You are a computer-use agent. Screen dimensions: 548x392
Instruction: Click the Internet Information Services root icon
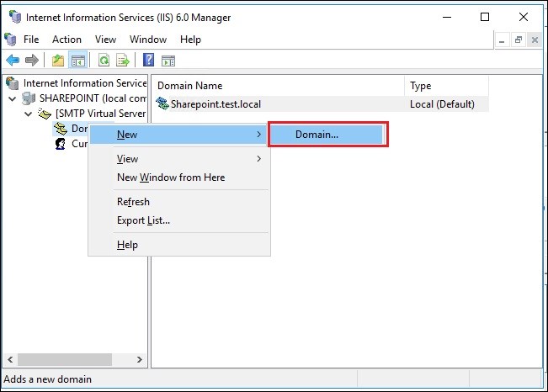click(x=13, y=83)
